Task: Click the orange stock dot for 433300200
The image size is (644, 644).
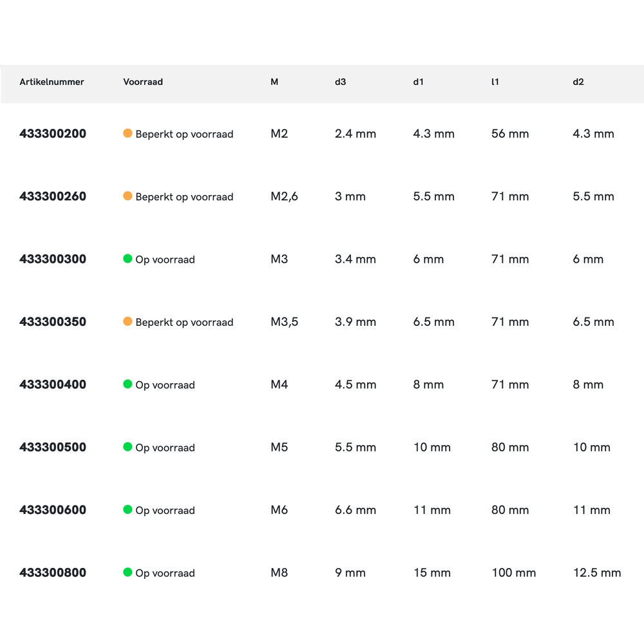Action: [x=128, y=133]
